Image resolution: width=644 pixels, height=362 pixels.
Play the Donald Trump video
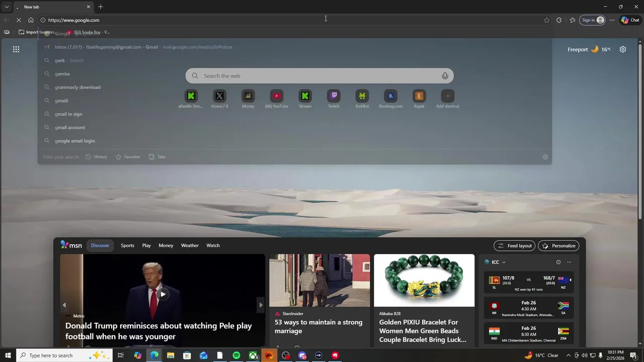[162, 294]
